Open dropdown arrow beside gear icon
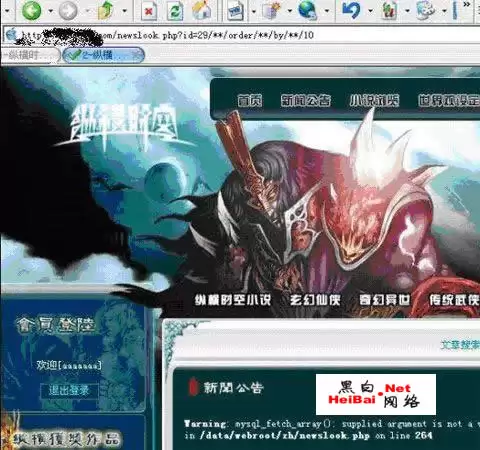Image resolution: width=480 pixels, height=450 pixels. [445, 11]
